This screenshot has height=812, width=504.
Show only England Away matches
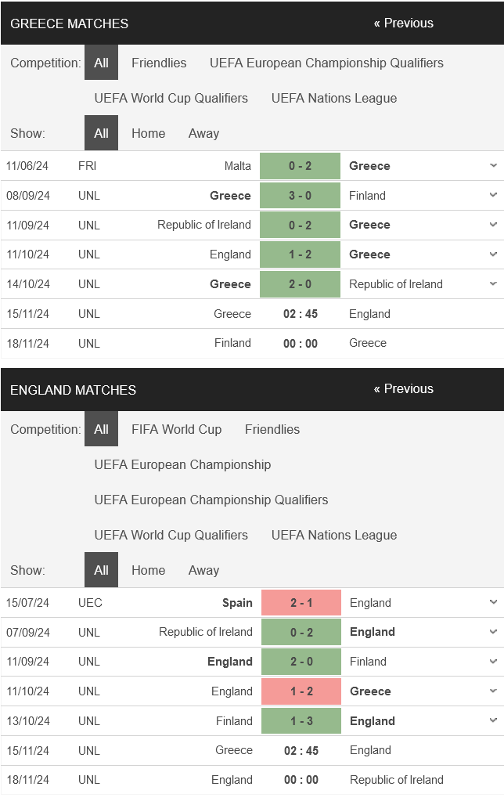(204, 570)
